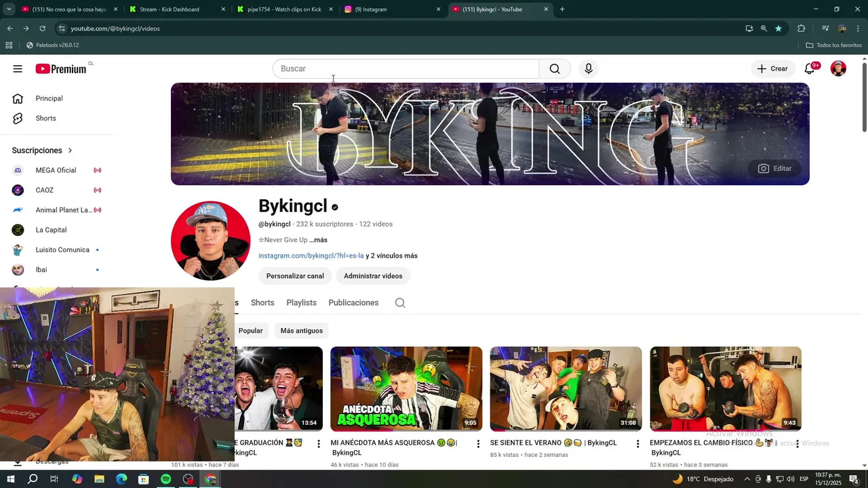868x488 pixels.
Task: Open the instagram.com/bykingcl link
Action: click(311, 256)
